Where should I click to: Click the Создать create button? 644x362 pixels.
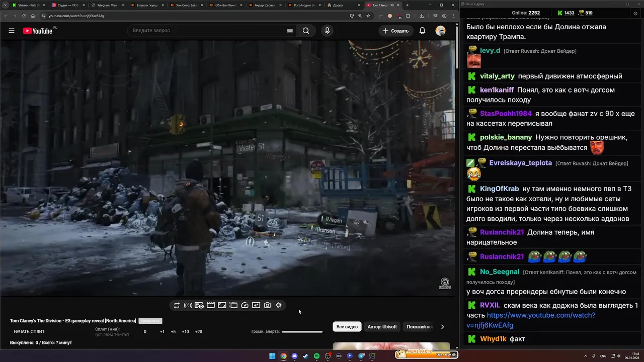click(x=395, y=31)
